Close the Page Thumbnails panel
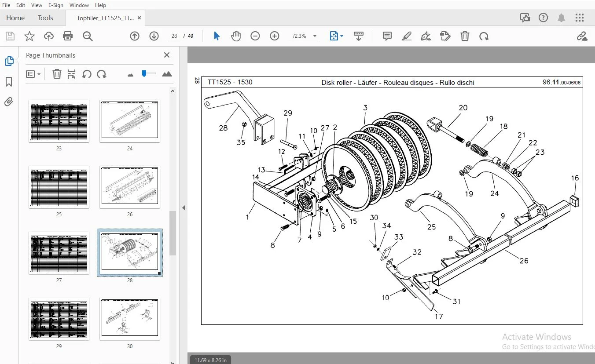 (x=167, y=55)
